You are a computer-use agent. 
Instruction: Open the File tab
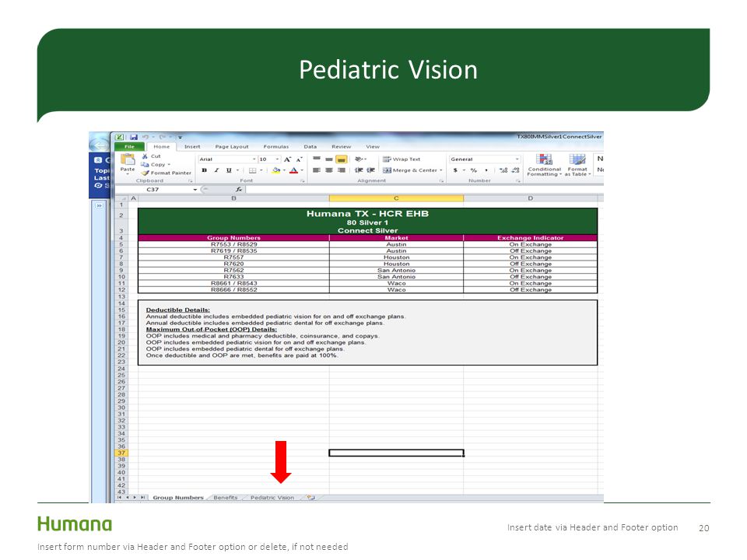click(x=129, y=147)
